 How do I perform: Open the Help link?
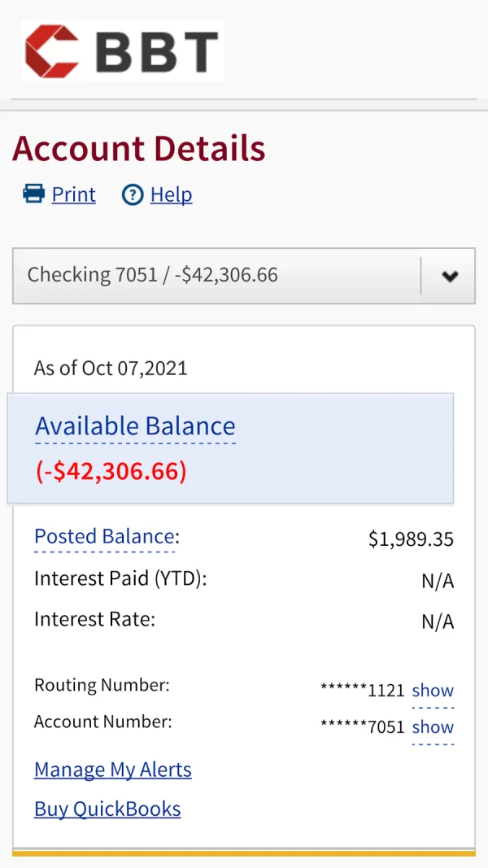[171, 194]
